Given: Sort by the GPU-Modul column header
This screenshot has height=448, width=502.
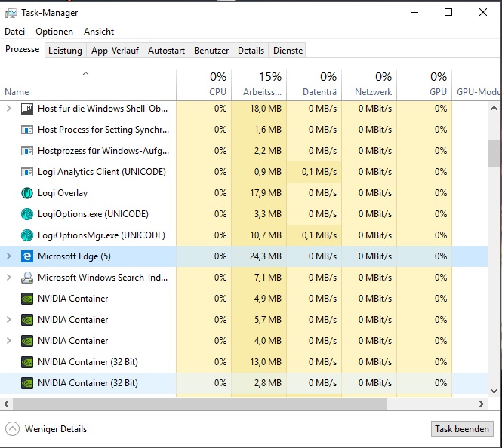Looking at the screenshot, I should [477, 84].
